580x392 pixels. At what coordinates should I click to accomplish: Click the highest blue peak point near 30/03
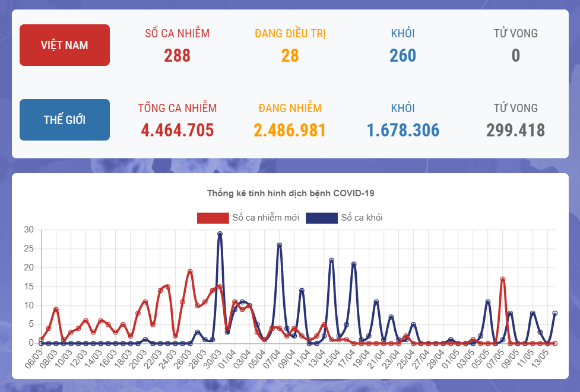pyautogui.click(x=220, y=234)
